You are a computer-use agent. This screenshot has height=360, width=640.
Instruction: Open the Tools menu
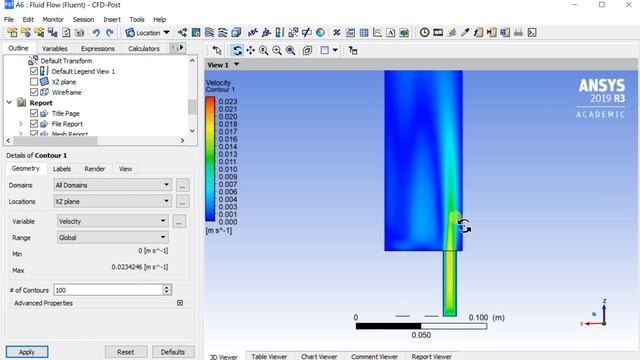(x=137, y=20)
